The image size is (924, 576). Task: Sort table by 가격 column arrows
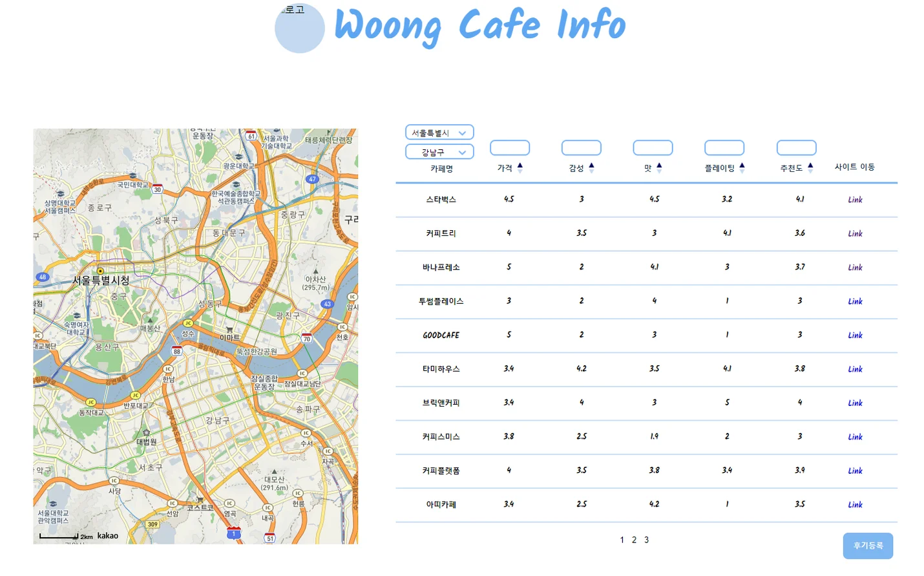(x=520, y=168)
